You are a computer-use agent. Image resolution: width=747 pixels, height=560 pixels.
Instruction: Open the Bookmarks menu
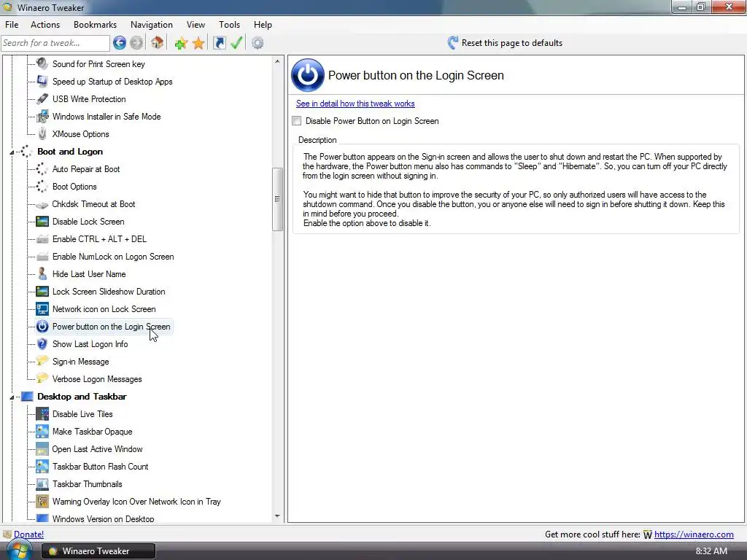click(96, 25)
